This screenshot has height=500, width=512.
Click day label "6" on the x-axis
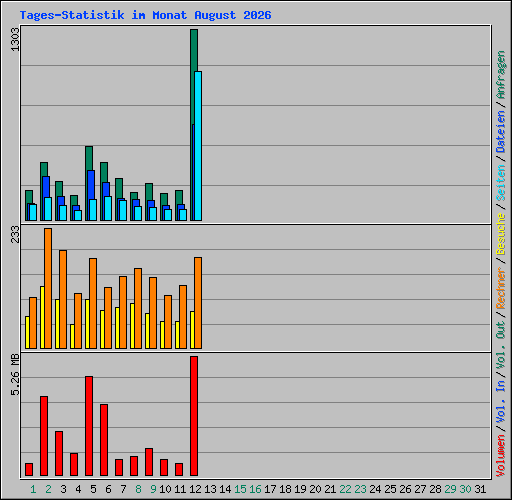[108, 489]
